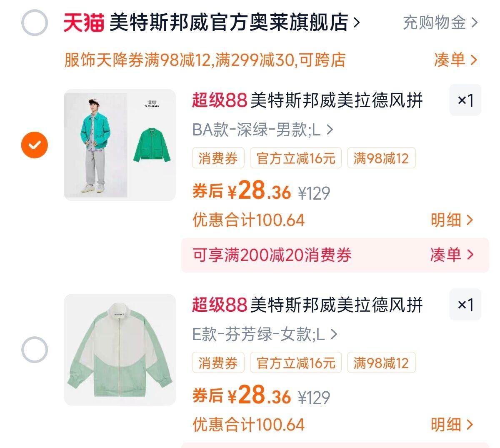Click the ×1 quantity on first jacket
The height and width of the screenshot is (448, 500).
point(465,100)
